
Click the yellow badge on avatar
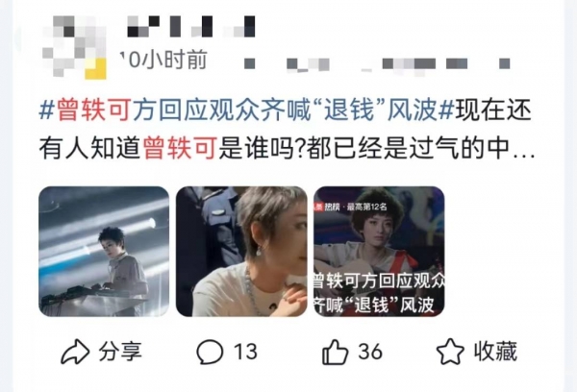[95, 69]
